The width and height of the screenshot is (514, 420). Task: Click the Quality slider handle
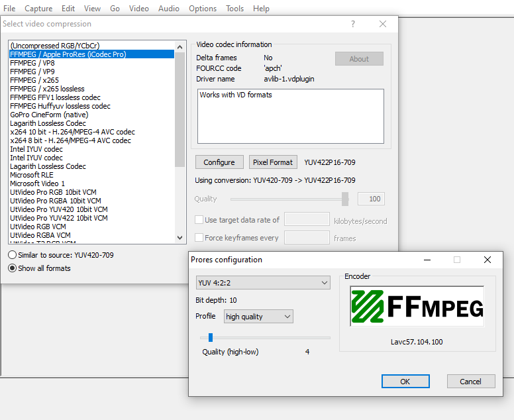(x=345, y=199)
